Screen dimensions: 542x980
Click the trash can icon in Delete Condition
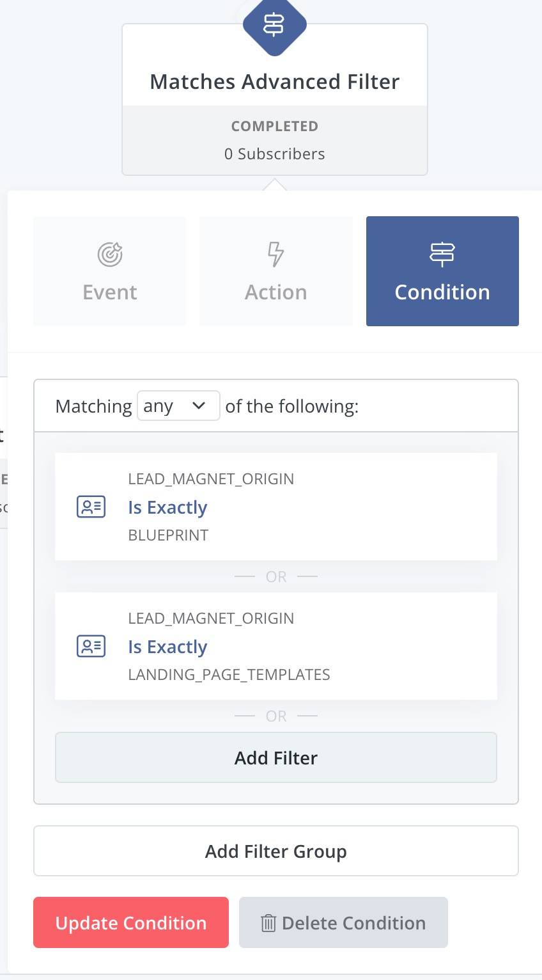(268, 923)
